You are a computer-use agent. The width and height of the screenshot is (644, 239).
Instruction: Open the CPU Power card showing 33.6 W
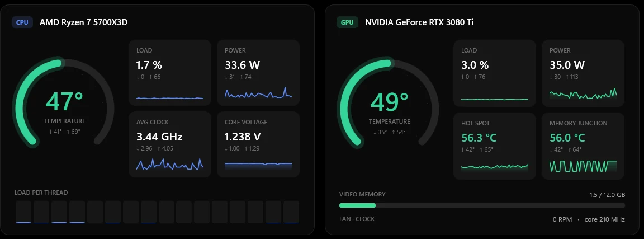pyautogui.click(x=258, y=73)
